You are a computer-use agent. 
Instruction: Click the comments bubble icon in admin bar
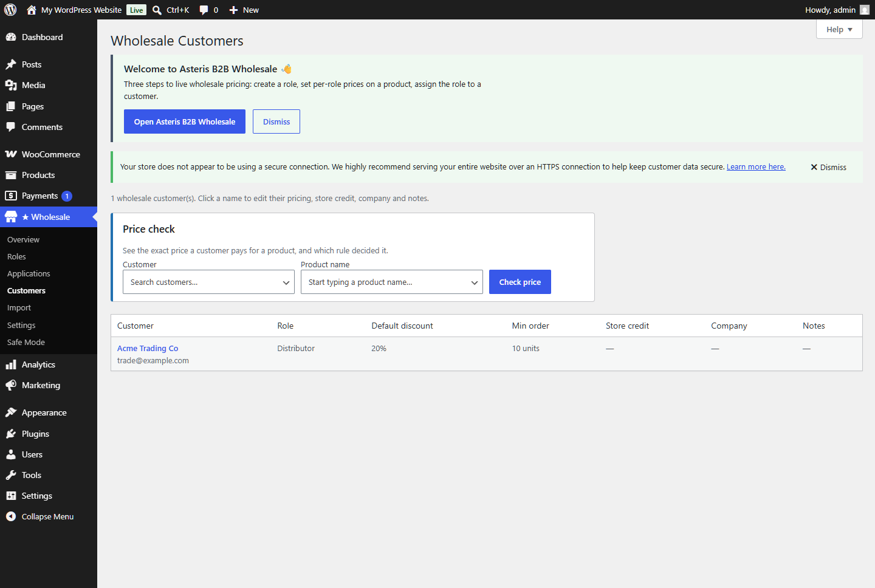(x=204, y=10)
